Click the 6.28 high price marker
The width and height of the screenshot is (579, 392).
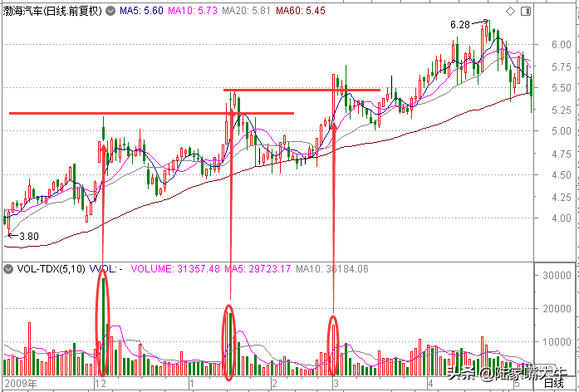click(459, 25)
